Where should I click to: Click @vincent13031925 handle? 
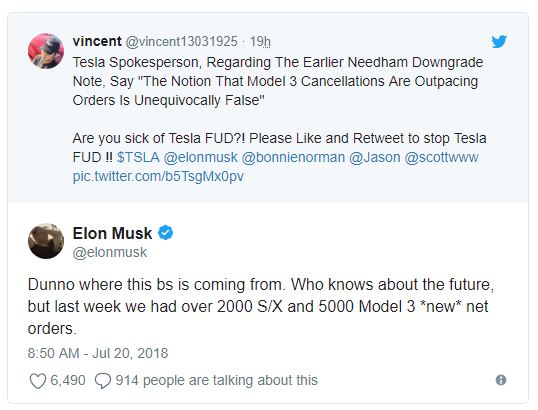pyautogui.click(x=182, y=42)
